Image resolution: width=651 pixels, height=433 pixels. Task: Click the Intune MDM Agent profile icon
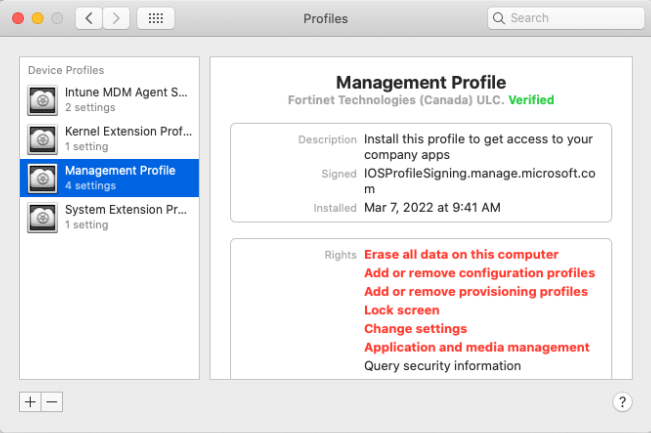(x=41, y=99)
